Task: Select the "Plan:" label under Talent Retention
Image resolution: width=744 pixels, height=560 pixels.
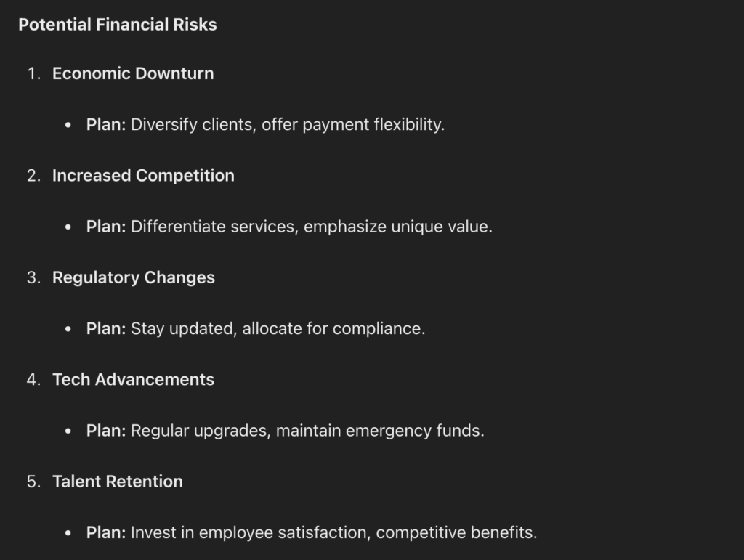Action: click(106, 533)
